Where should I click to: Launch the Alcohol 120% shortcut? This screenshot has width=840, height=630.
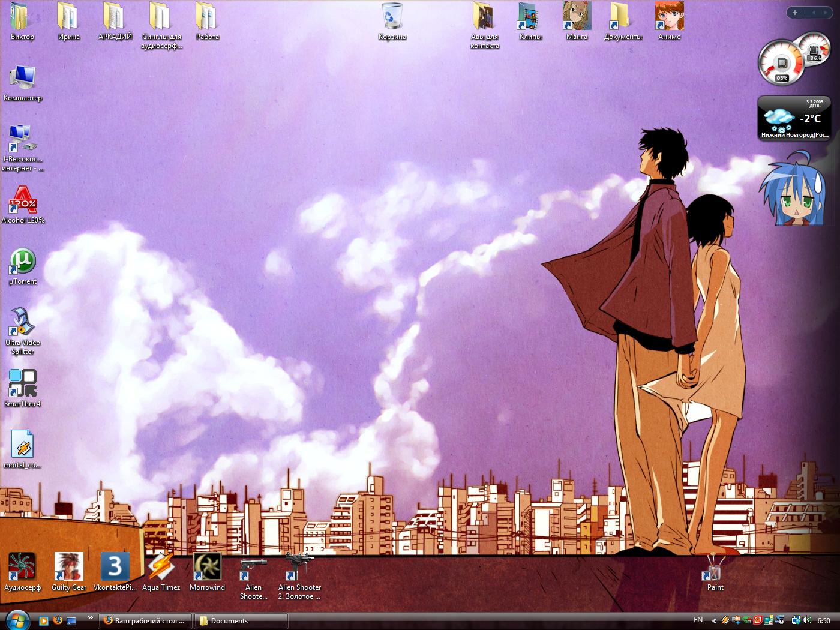point(22,205)
